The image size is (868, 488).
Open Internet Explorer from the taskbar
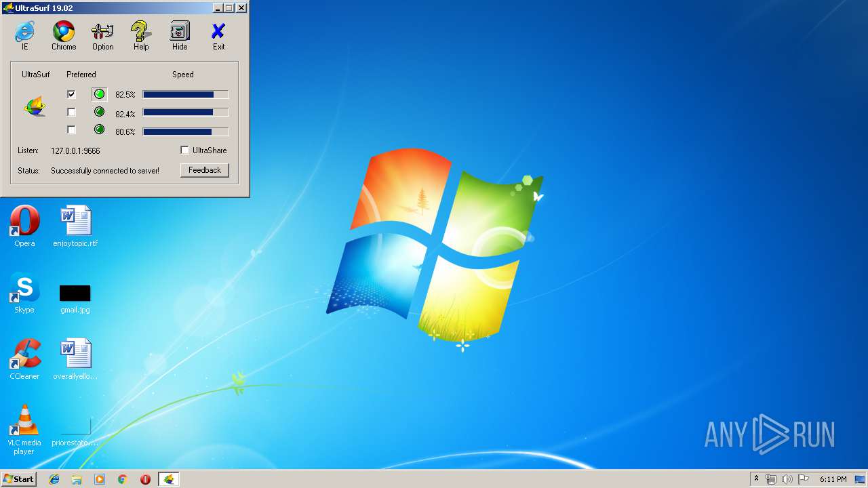pyautogui.click(x=54, y=479)
